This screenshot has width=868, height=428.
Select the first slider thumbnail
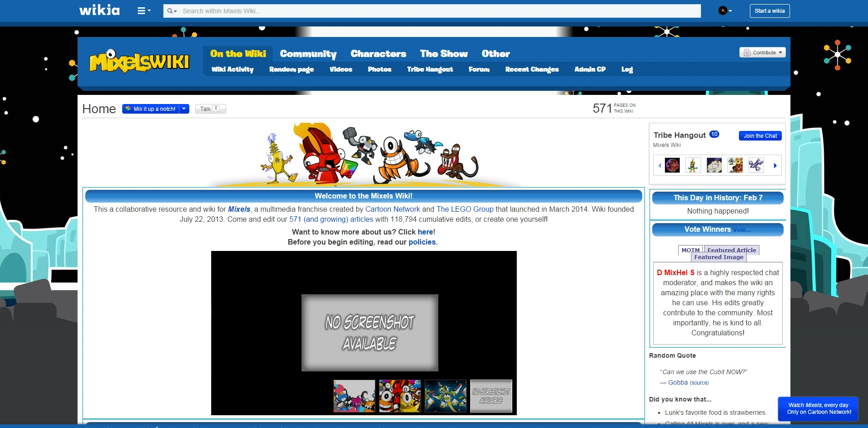[x=354, y=396]
